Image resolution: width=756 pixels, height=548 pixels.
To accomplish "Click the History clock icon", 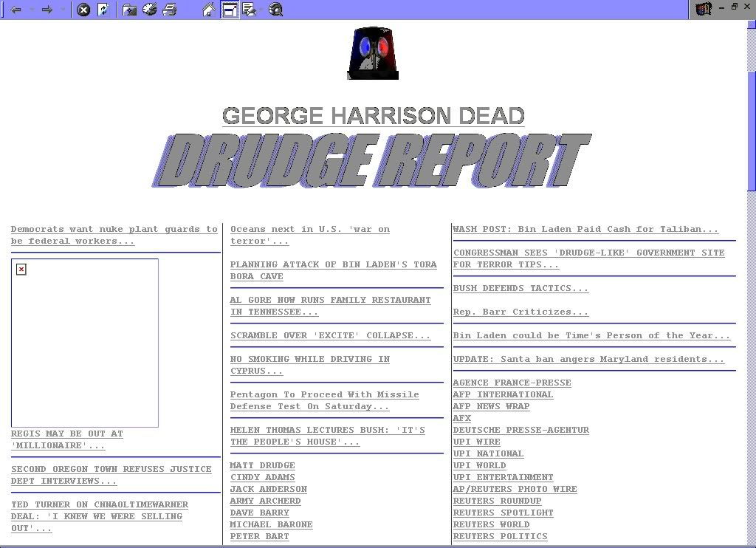I will pos(149,9).
